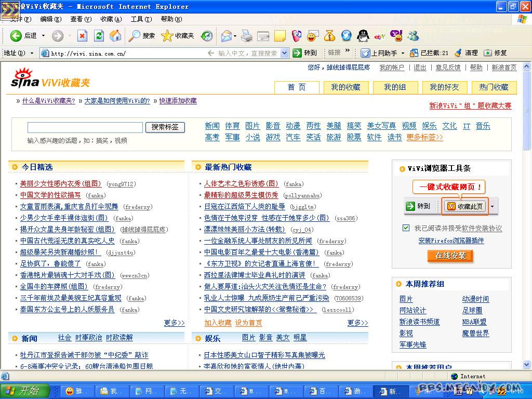Click the Forward arrow icon
Screen dimensions: 532x399
[58, 36]
